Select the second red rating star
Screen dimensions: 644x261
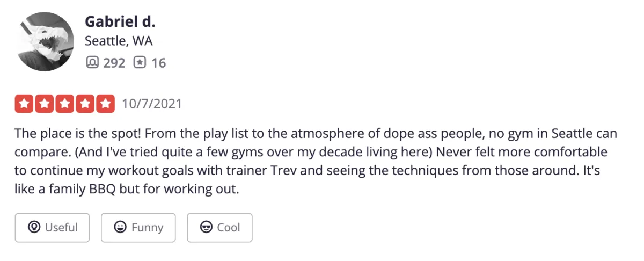(x=45, y=104)
